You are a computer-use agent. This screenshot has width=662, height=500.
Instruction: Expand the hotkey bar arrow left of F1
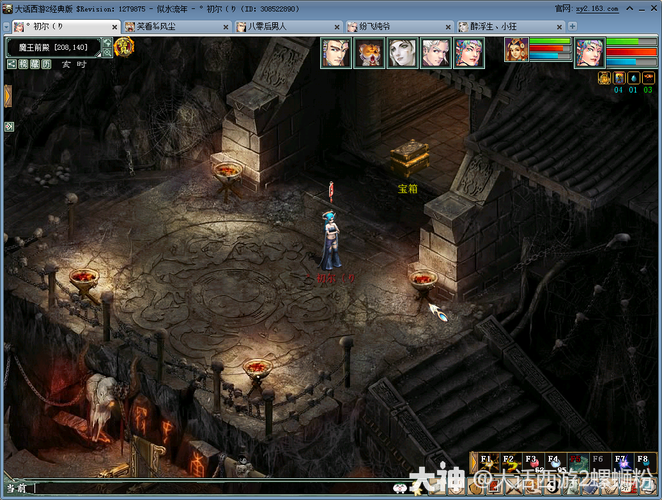[474, 463]
